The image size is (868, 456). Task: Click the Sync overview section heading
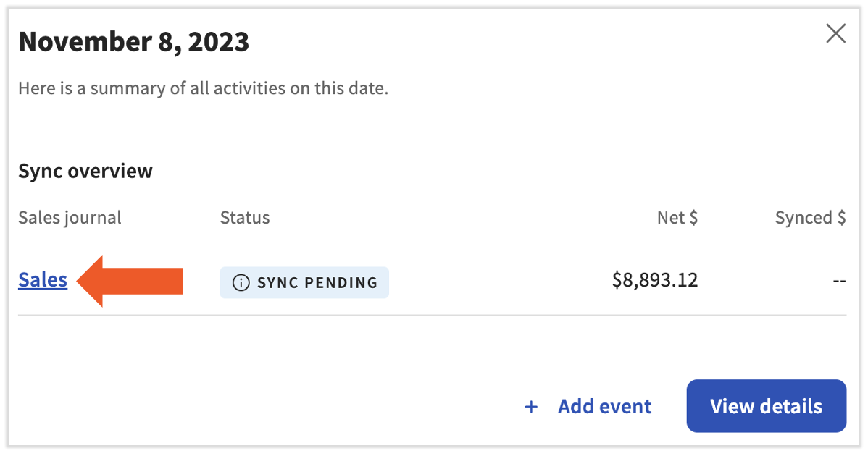pyautogui.click(x=85, y=172)
